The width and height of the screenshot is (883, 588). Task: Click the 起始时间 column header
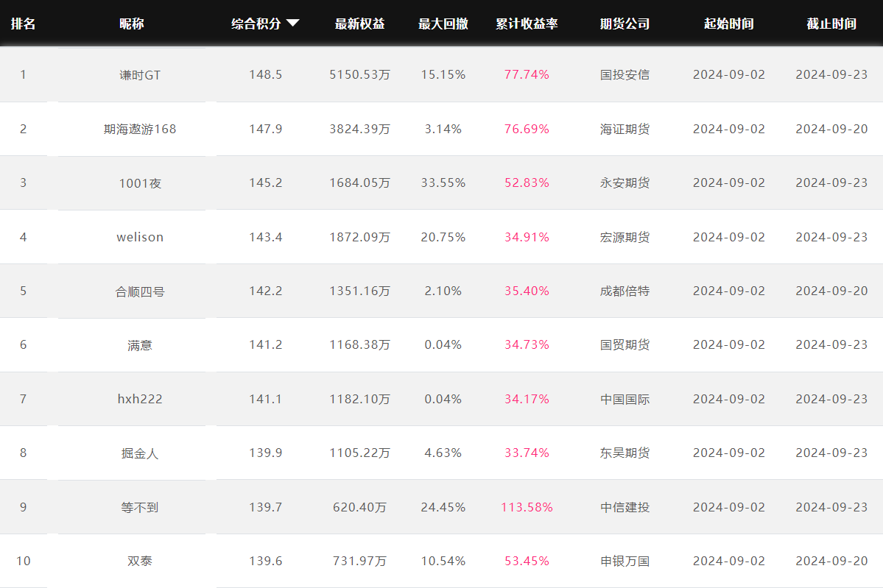(728, 24)
